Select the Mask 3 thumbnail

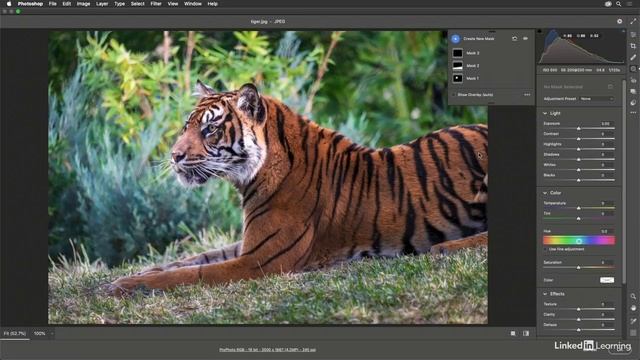[458, 53]
